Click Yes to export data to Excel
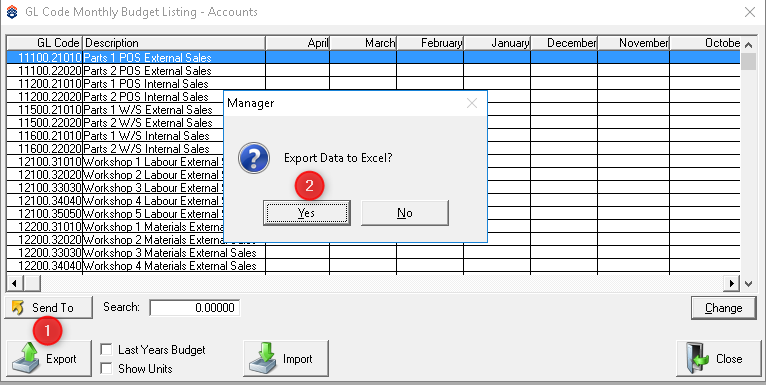Screen dimensions: 766x385 point(307,213)
